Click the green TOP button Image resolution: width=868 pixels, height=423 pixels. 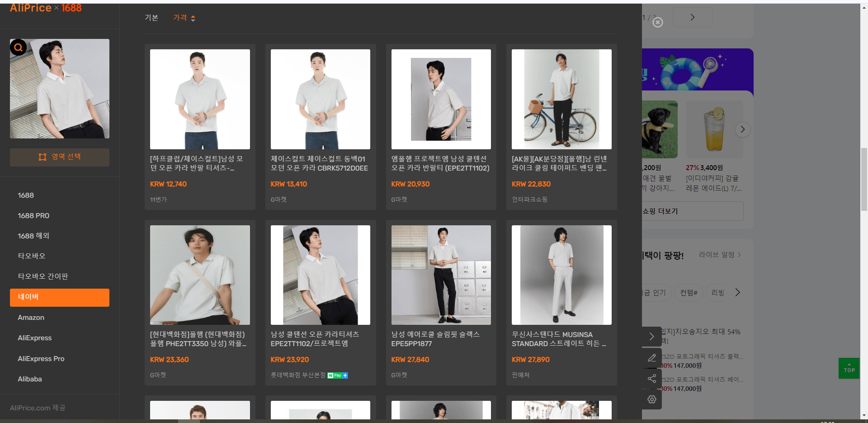[849, 368]
